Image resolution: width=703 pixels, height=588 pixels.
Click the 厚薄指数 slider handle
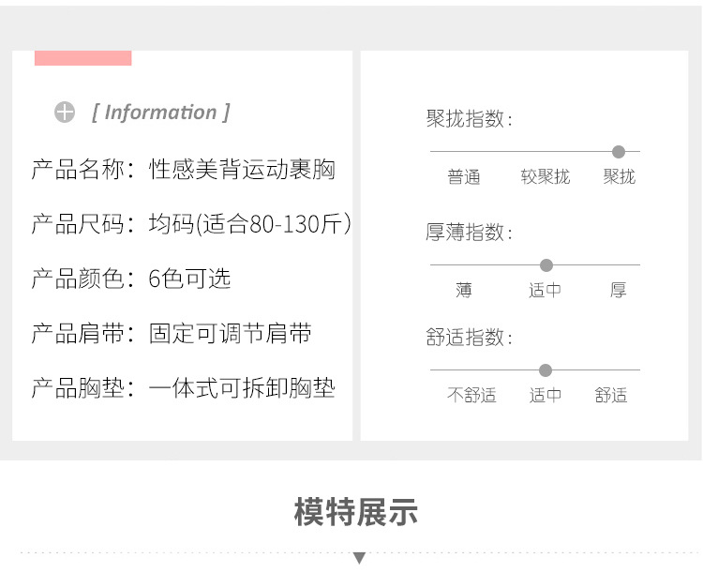(x=546, y=265)
